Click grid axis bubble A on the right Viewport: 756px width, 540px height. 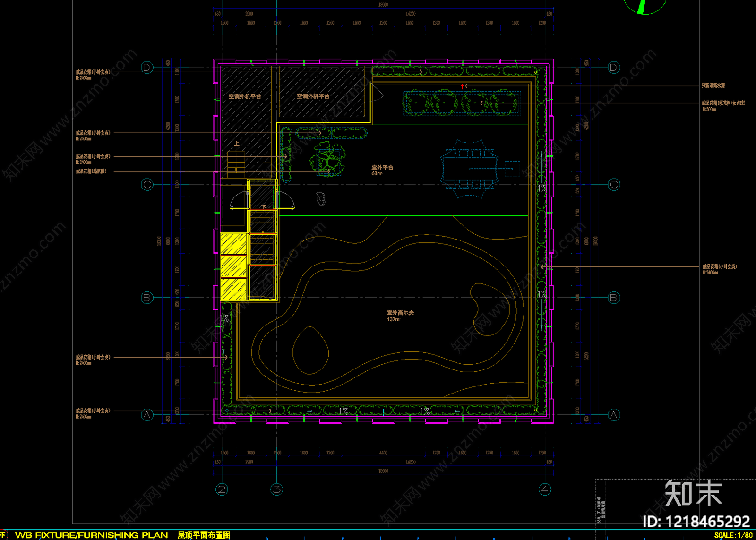click(x=613, y=415)
